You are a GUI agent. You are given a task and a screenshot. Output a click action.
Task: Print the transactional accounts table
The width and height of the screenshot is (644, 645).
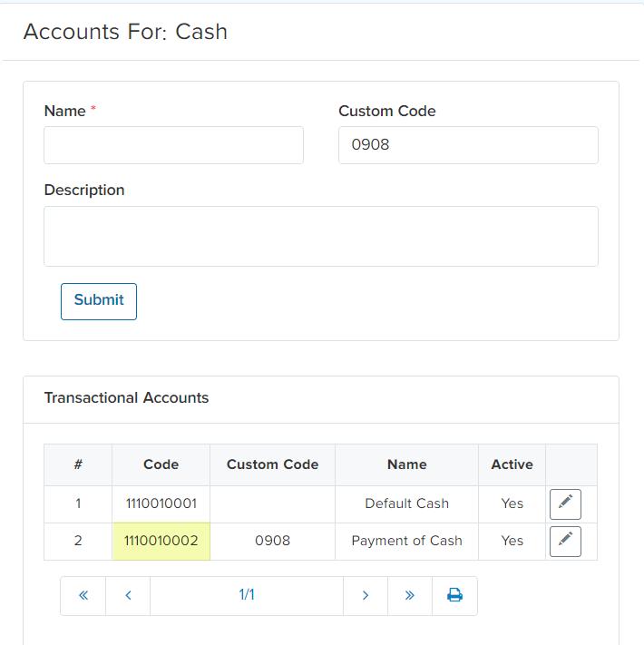click(454, 596)
